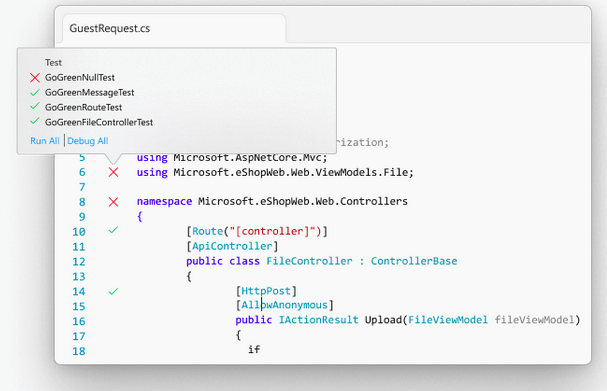Select the GoGreenFileControllerTest entry
The width and height of the screenshot is (607, 391).
(x=99, y=122)
